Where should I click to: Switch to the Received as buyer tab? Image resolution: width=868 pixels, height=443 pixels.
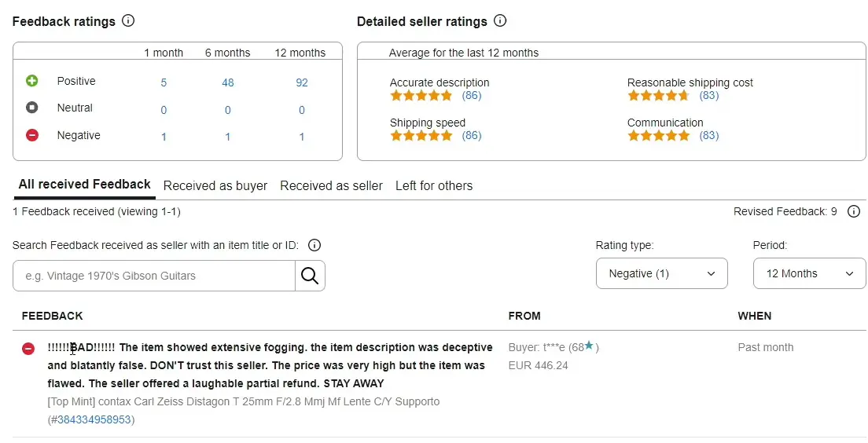pyautogui.click(x=215, y=186)
